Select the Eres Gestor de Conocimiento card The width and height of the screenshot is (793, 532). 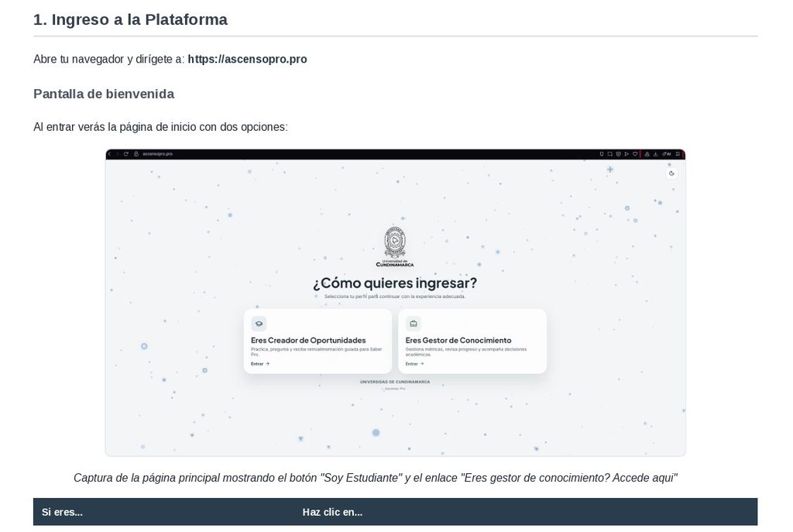point(472,342)
